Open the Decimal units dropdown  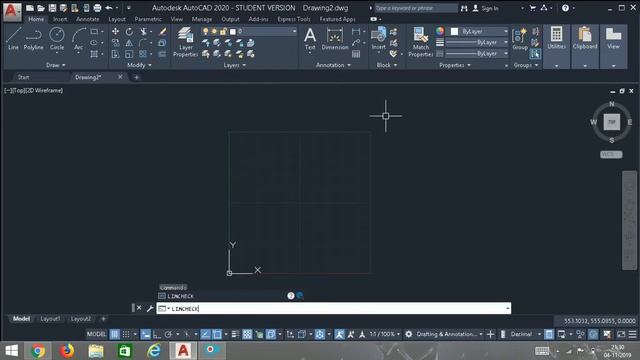click(539, 334)
